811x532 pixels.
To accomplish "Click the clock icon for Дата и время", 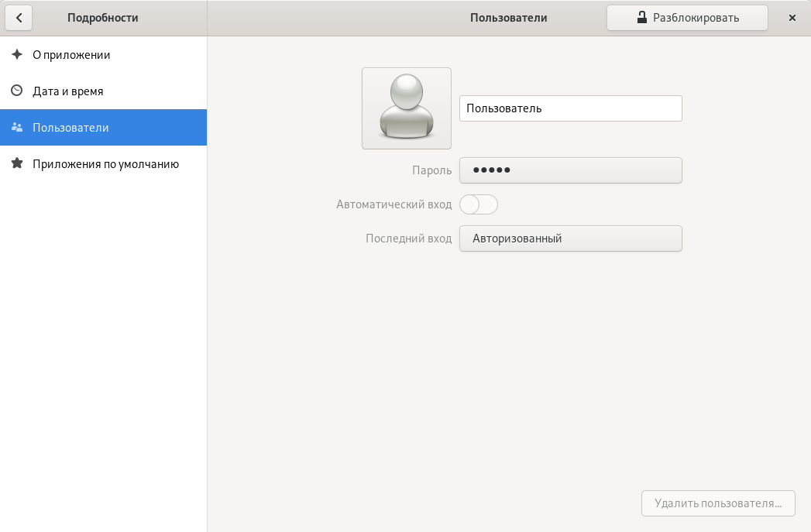I will (17, 91).
